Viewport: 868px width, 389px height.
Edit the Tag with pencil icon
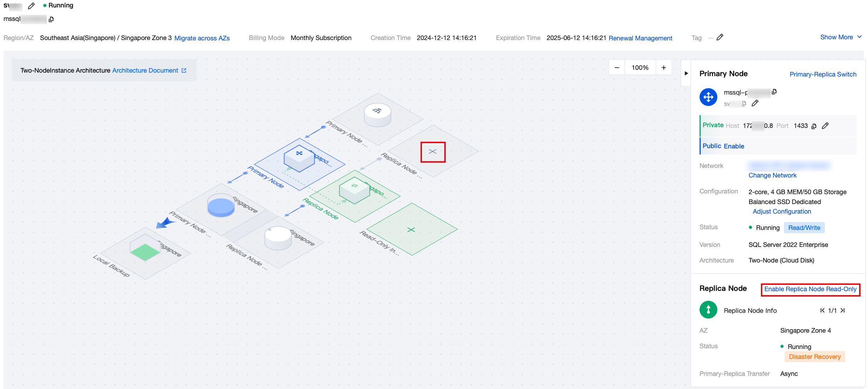click(x=720, y=37)
